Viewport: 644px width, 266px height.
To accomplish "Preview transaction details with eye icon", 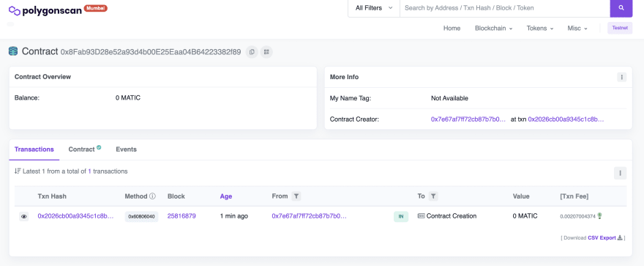I will click(24, 216).
